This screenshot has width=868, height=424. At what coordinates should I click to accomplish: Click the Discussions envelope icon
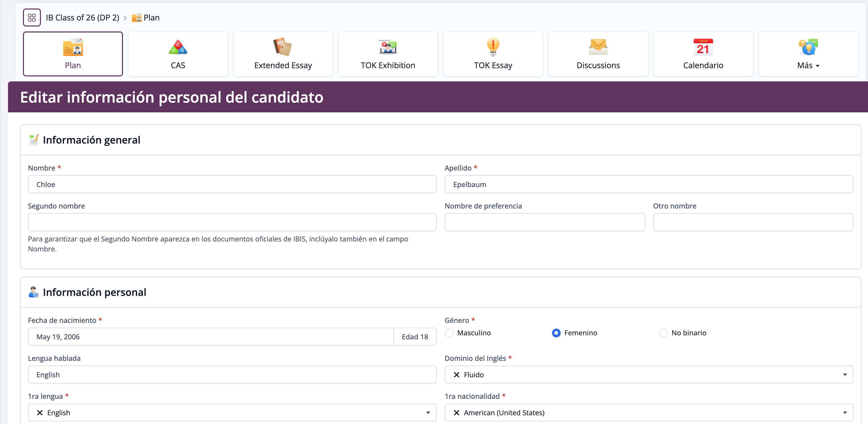(598, 47)
